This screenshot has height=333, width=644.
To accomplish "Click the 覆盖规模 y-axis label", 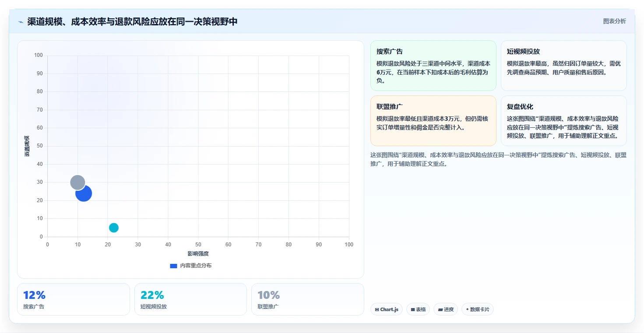I will (x=27, y=146).
